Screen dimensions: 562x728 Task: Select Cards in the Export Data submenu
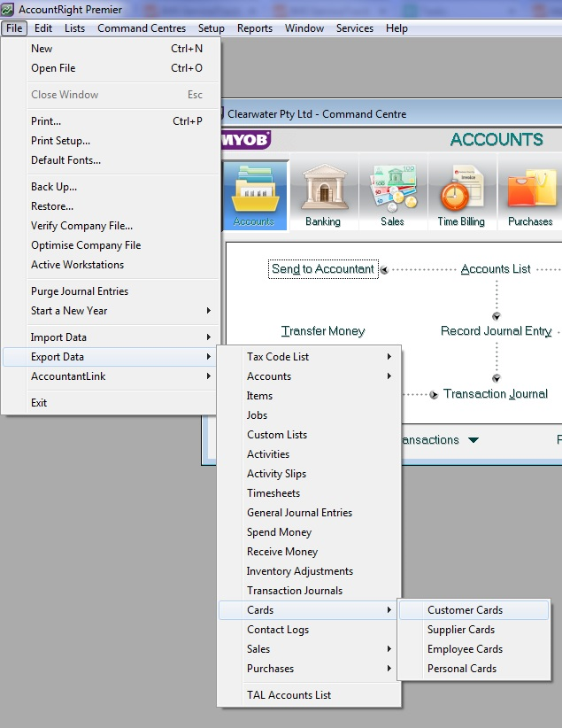coord(308,610)
